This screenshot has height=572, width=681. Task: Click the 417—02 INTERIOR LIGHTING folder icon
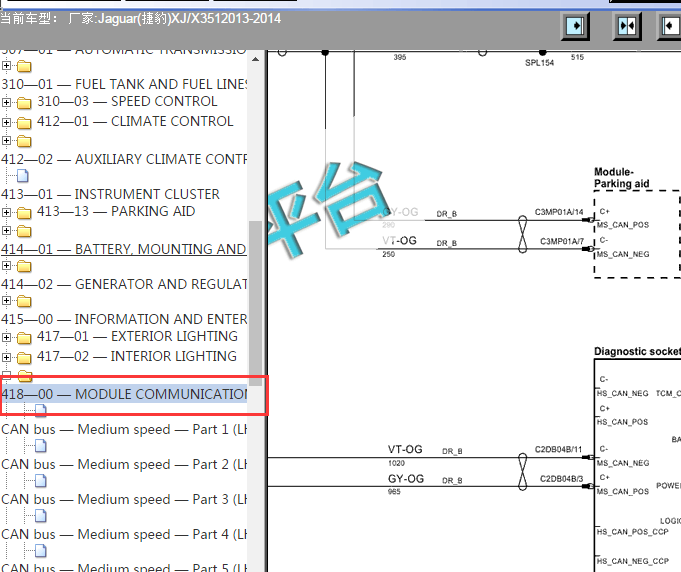[x=24, y=357]
